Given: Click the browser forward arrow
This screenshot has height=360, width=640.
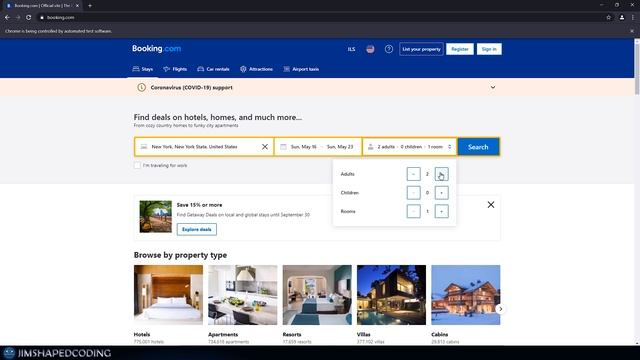Looking at the screenshot, I should click(x=18, y=18).
